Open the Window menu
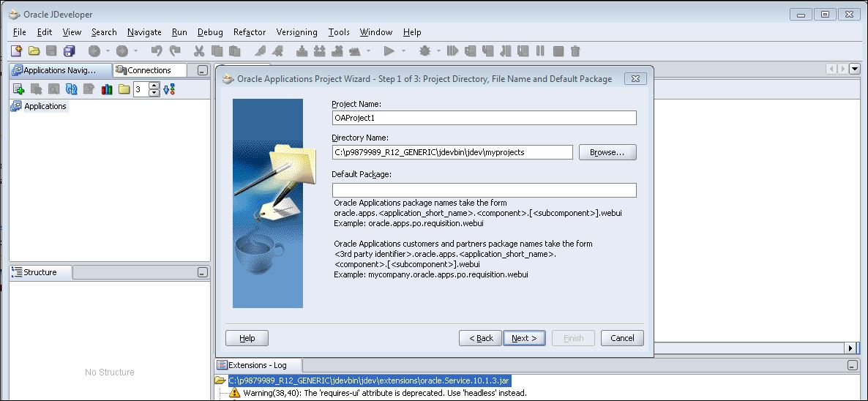The width and height of the screenshot is (868, 401). point(376,32)
